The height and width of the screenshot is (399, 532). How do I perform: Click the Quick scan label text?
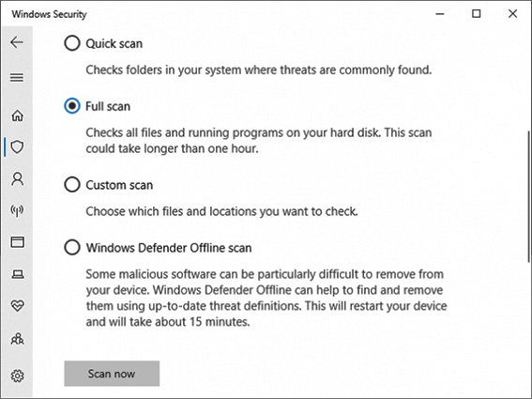click(114, 44)
